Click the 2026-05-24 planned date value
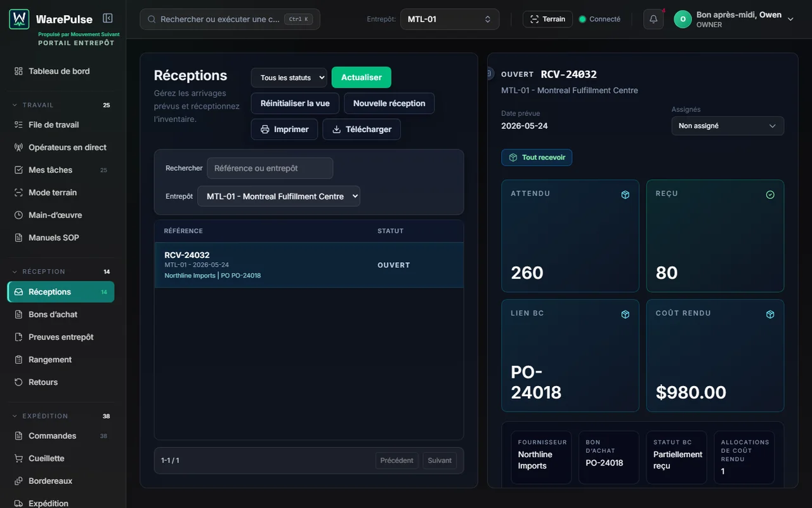 (x=525, y=126)
